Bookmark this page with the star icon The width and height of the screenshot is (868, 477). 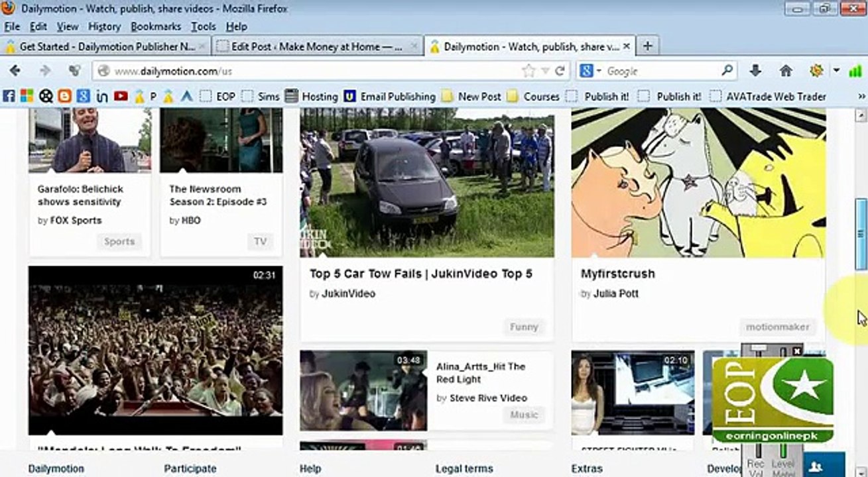528,71
